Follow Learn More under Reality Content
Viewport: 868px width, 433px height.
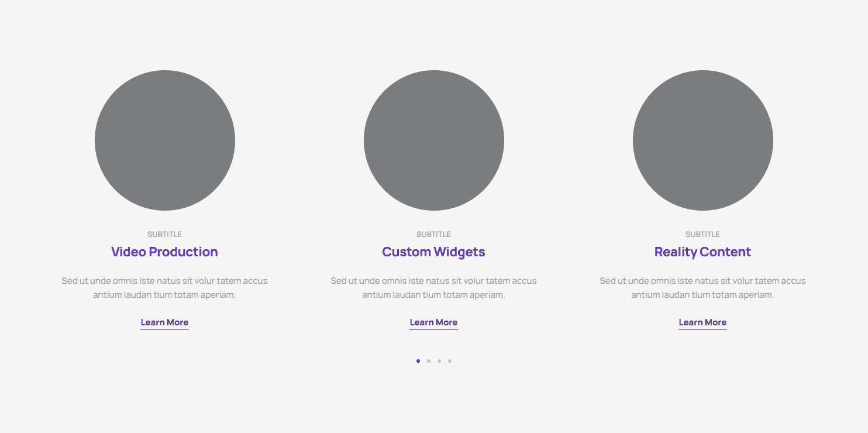[702, 322]
